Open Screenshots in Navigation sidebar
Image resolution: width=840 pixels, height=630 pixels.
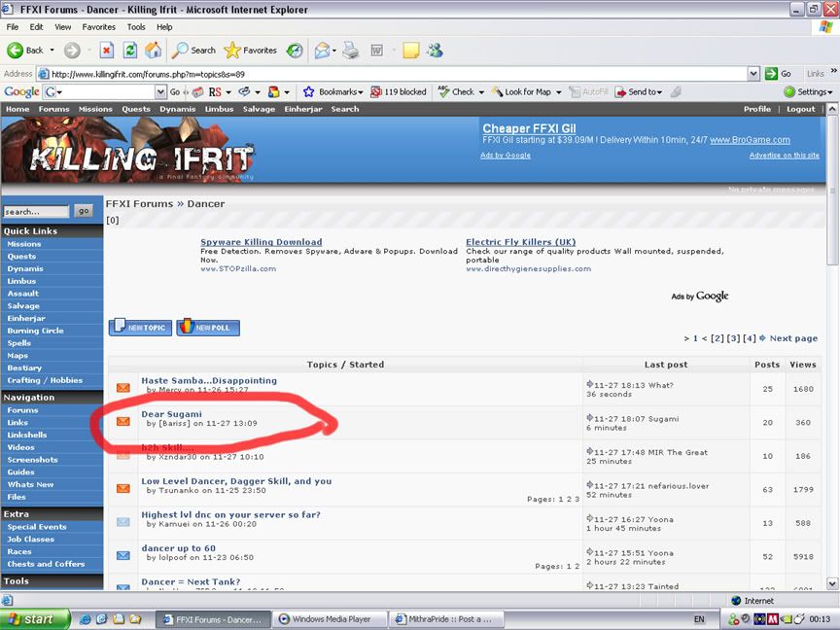point(32,460)
